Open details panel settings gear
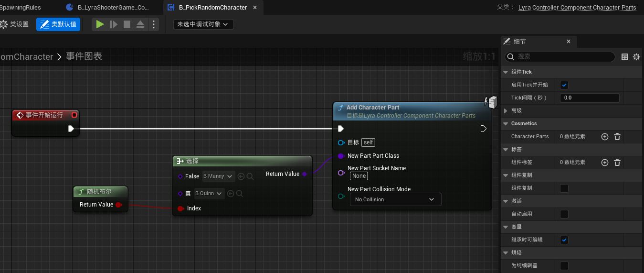This screenshot has height=273, width=644. point(636,57)
